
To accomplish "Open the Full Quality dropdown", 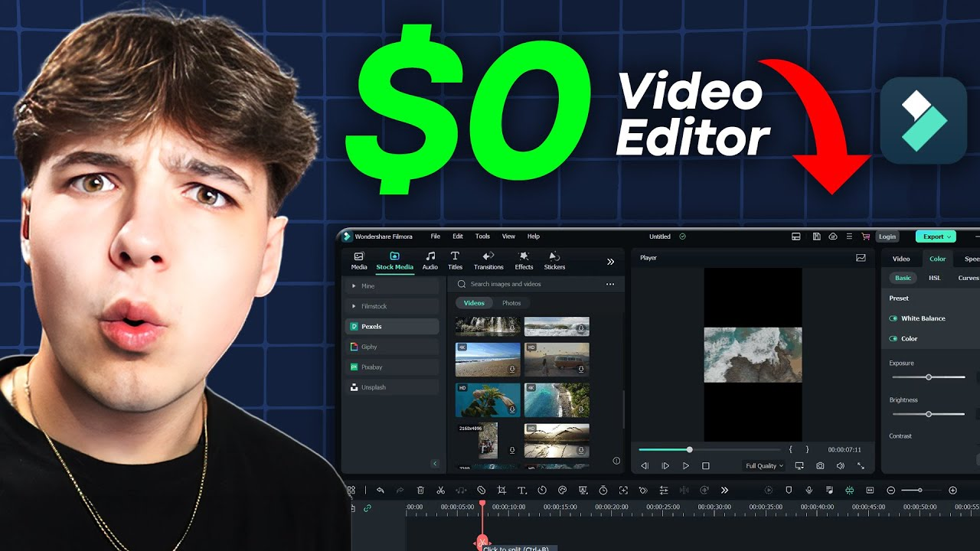I will tap(764, 466).
